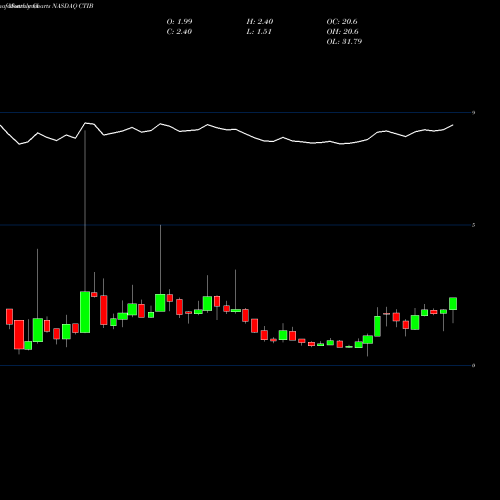Select the 'OL: 31.79' reading

click(344, 42)
